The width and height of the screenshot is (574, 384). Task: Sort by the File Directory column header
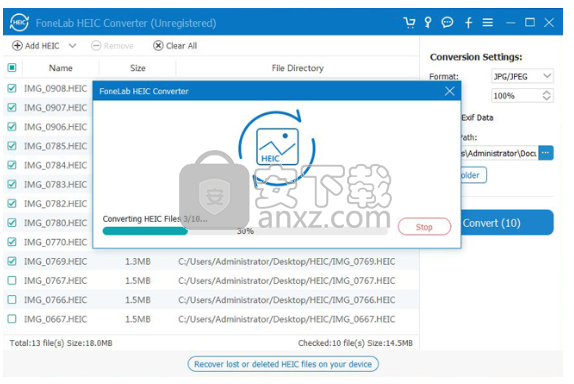pyautogui.click(x=297, y=68)
